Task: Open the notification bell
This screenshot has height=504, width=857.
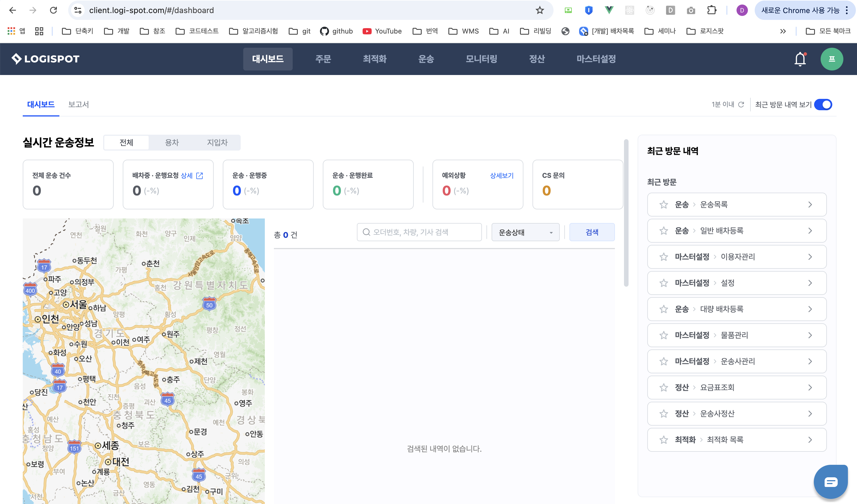Action: coord(800,59)
